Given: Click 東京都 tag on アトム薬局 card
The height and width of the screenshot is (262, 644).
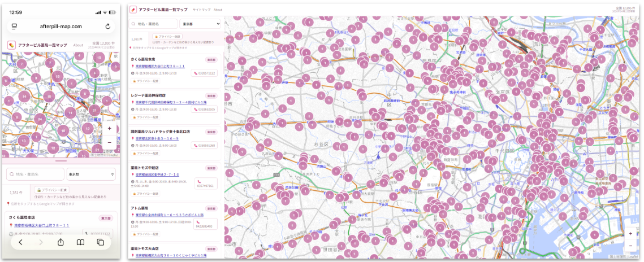Looking at the screenshot, I should pyautogui.click(x=211, y=208).
